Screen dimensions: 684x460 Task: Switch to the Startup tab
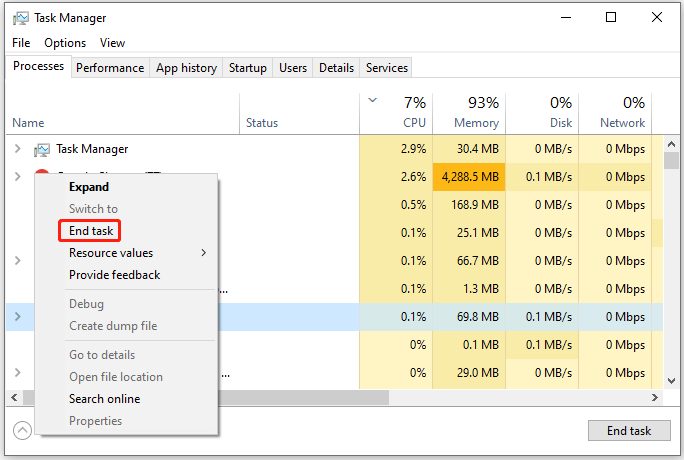[247, 68]
